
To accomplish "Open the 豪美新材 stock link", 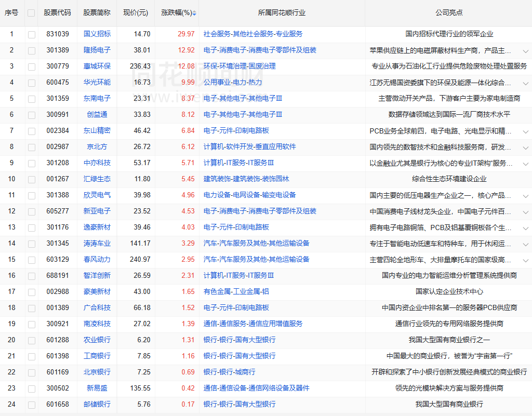I will click(97, 291).
